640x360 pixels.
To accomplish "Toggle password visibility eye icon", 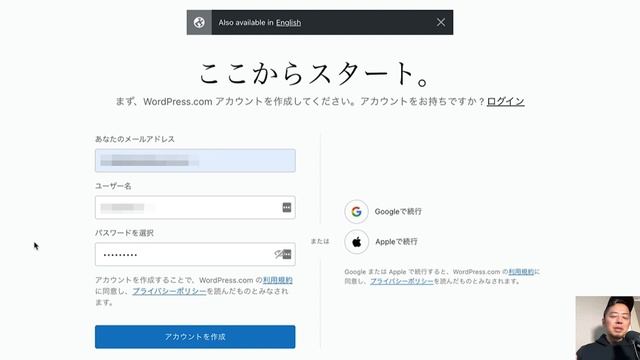I will (278, 255).
